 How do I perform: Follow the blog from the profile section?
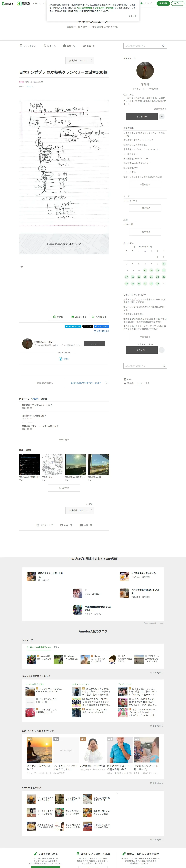(x=141, y=116)
